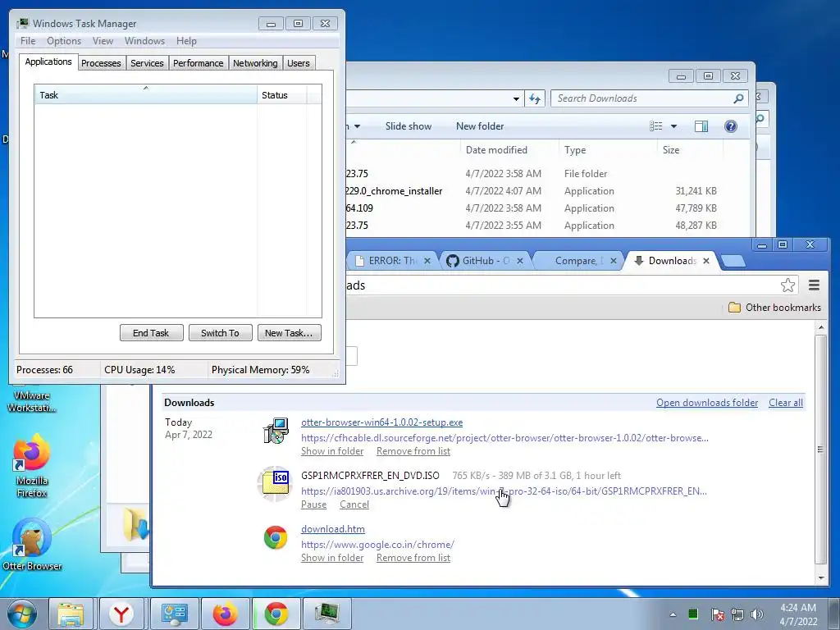Click the End Task button

coord(151,333)
